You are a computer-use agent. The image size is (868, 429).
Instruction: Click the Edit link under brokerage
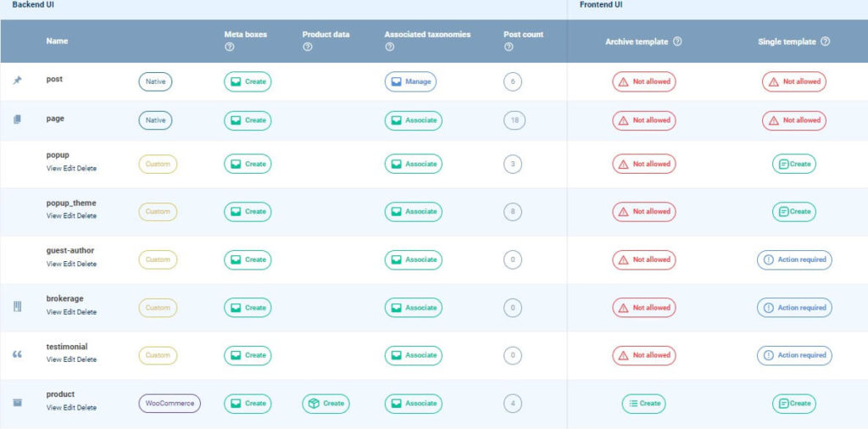[x=69, y=312]
